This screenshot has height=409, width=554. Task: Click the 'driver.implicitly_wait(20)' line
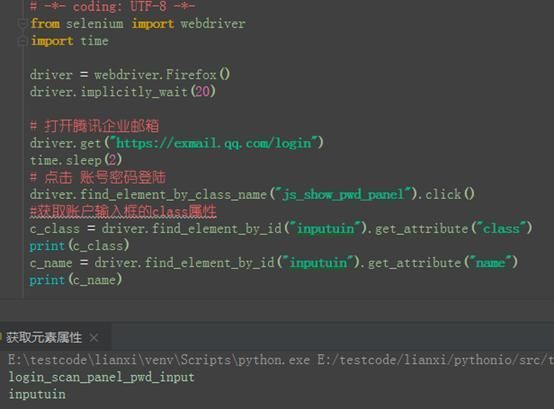pyautogui.click(x=122, y=92)
